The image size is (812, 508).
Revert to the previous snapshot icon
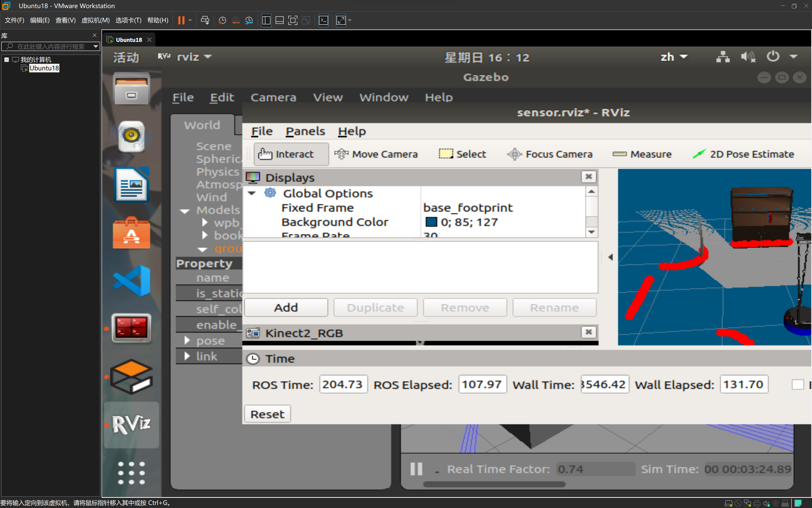click(236, 21)
